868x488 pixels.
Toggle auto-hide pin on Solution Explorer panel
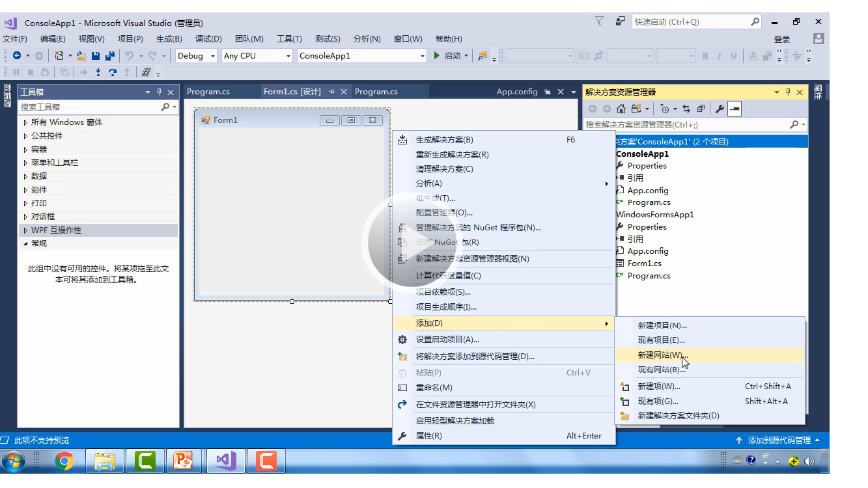[788, 92]
